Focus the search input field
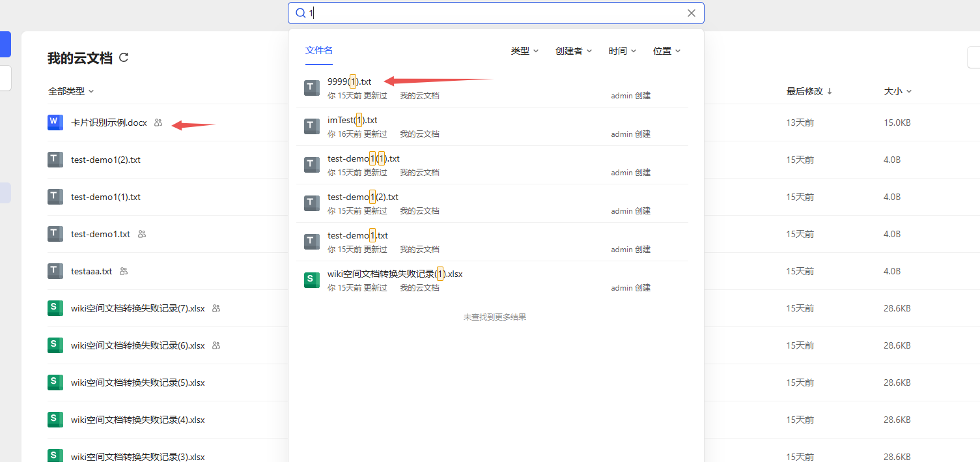Screen dimensions: 980x462 (496, 13)
